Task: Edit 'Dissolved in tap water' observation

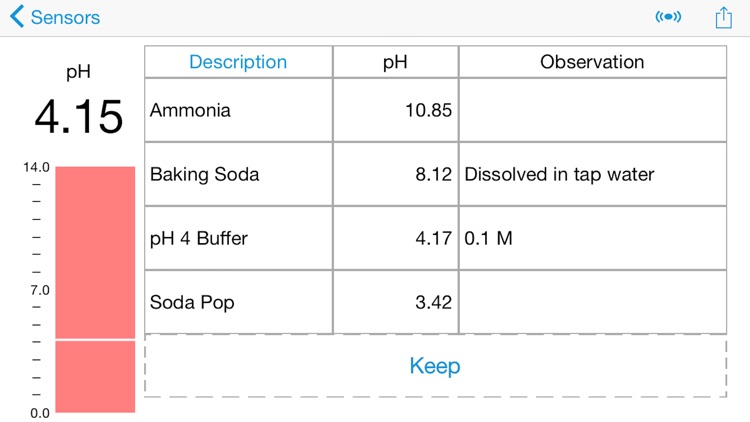Action: pyautogui.click(x=593, y=174)
